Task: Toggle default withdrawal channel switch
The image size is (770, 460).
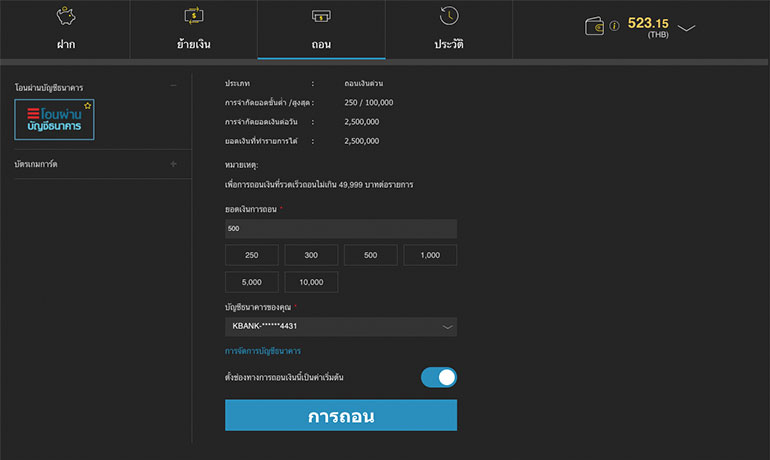Action: pos(439,378)
